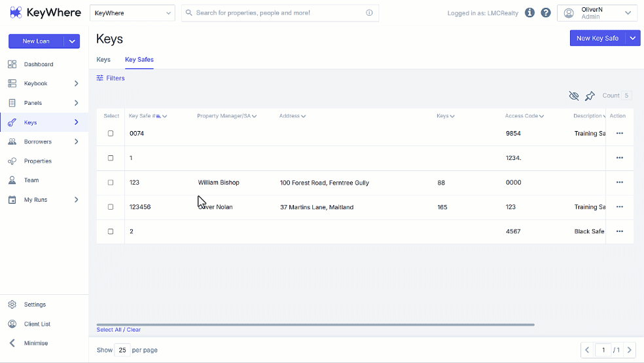644x363 pixels.
Task: Open Properties from the sidebar
Action: click(38, 161)
